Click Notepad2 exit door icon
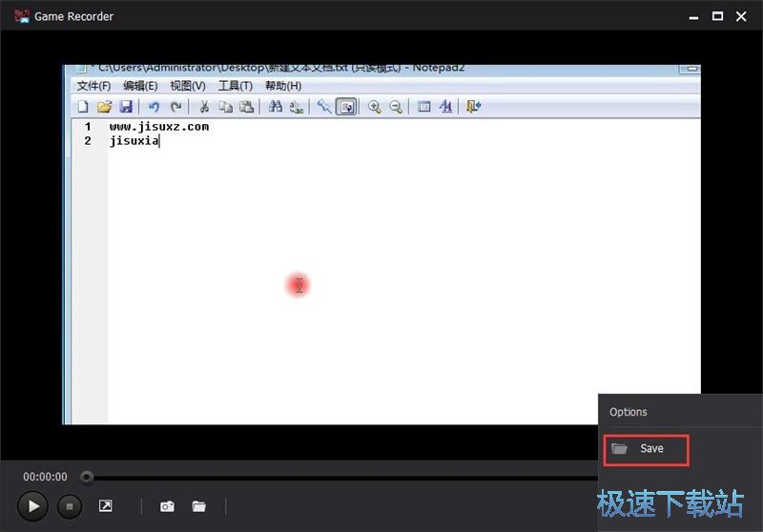The height and width of the screenshot is (532, 763). pyautogui.click(x=473, y=107)
